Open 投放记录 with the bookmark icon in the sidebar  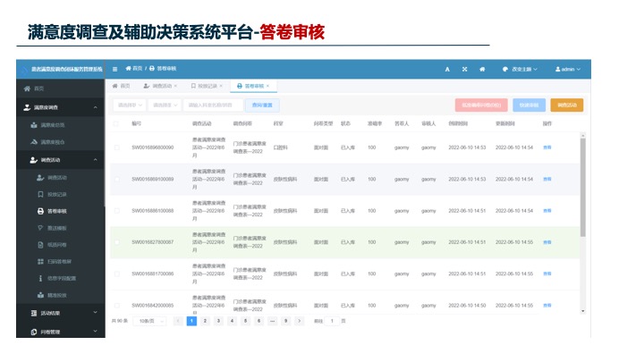pyautogui.click(x=61, y=195)
